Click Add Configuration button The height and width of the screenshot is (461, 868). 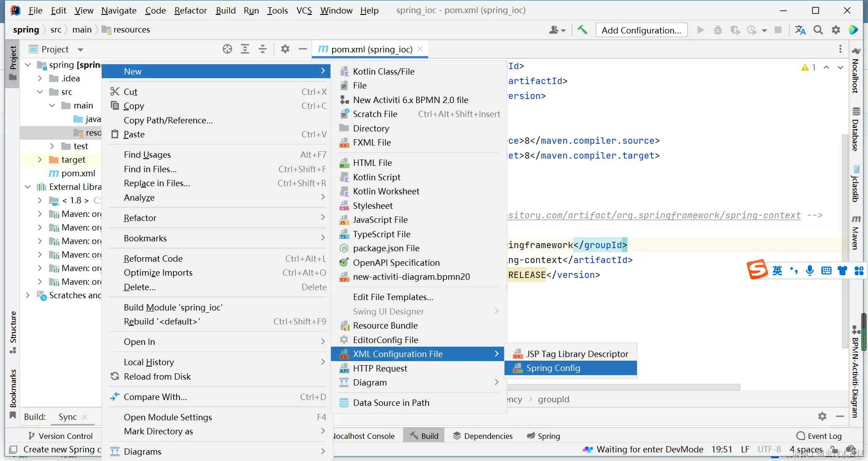(642, 30)
